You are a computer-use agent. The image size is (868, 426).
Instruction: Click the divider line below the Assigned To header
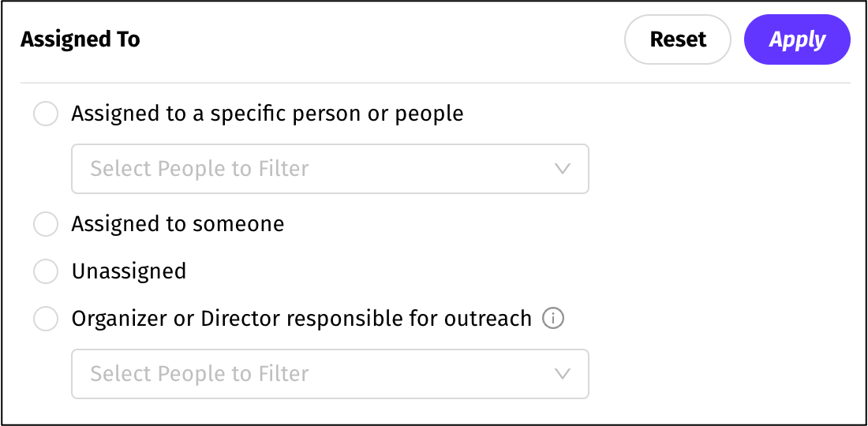[435, 83]
